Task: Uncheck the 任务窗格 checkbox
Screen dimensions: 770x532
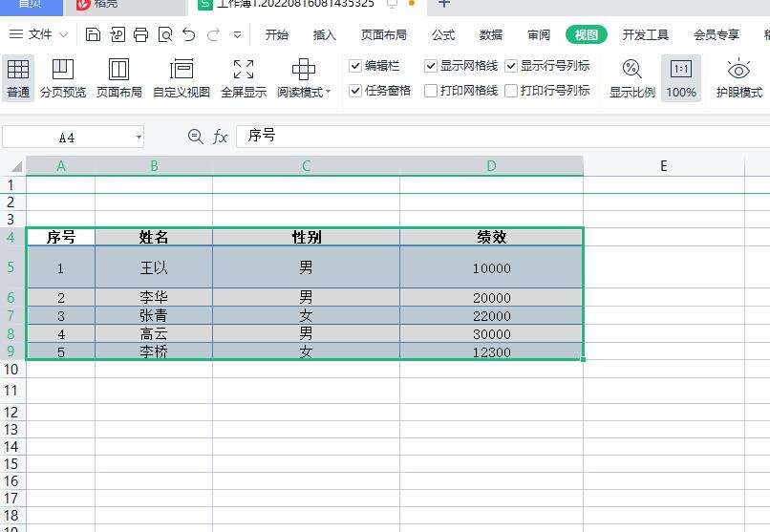Action: coord(355,91)
